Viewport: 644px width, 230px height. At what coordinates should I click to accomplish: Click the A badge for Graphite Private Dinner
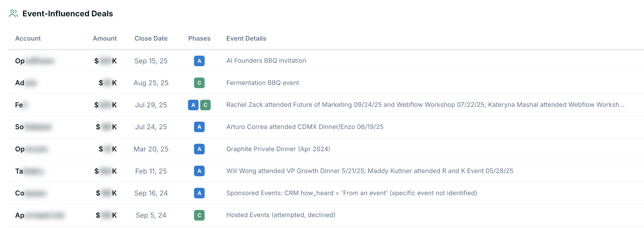pyautogui.click(x=199, y=149)
